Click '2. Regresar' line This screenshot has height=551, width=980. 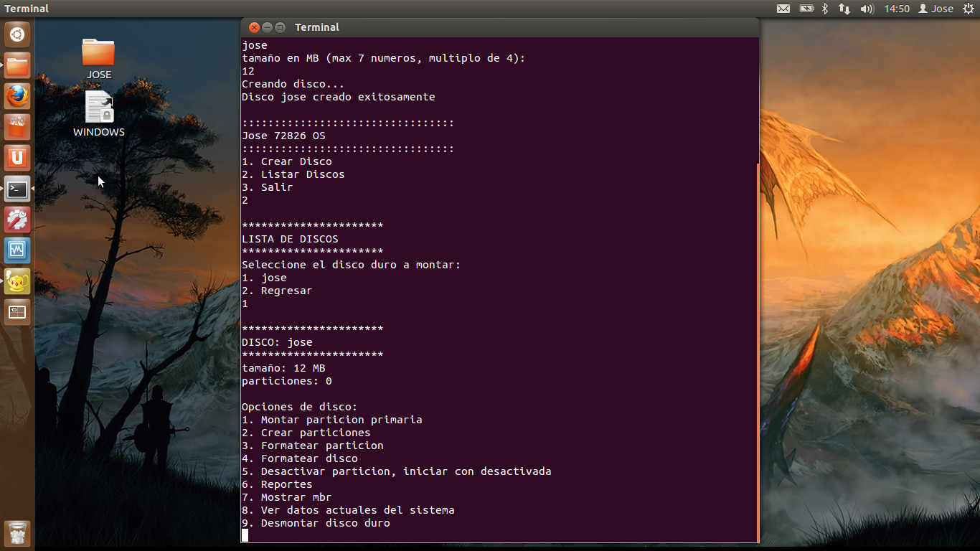pyautogui.click(x=277, y=291)
